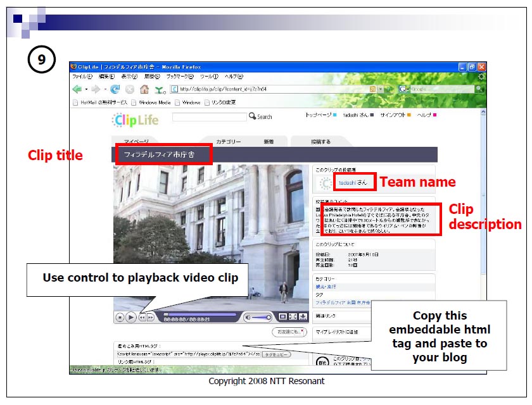Click the page icon in the address bar
Screen dimensions: 532x405
174,89
